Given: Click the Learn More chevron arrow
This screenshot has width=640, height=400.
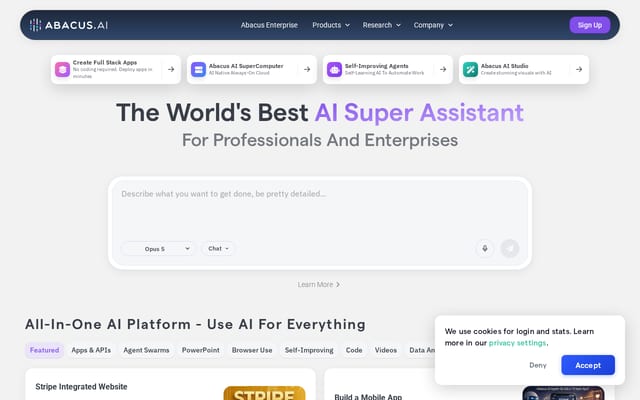Looking at the screenshot, I should tap(338, 284).
